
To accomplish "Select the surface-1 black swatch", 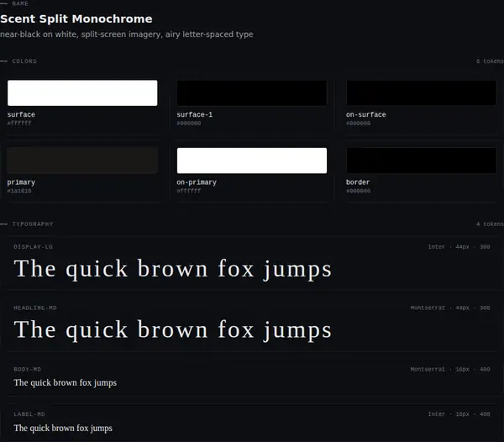I will (252, 93).
